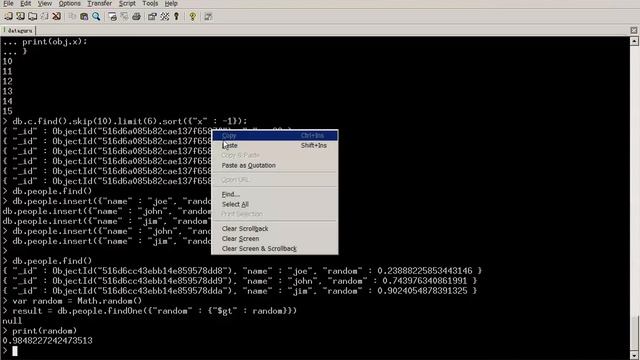Click the red Disconnect toolbar icon
Screen dimensions: 640x360
tap(56, 16)
